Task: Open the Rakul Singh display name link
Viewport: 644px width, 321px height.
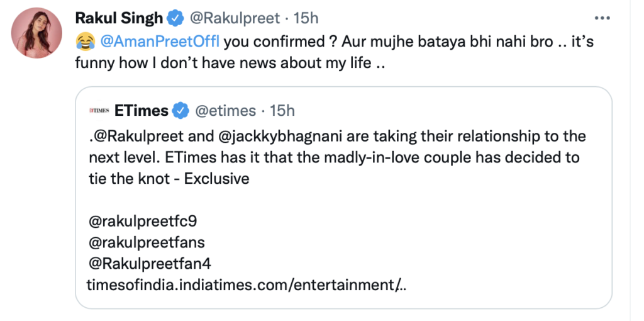Action: [119, 19]
